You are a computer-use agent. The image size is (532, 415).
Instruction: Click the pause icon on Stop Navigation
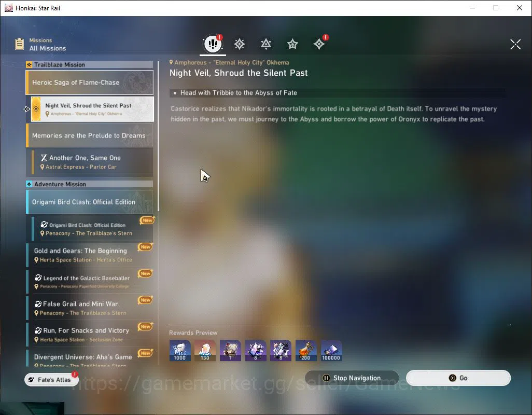(326, 378)
